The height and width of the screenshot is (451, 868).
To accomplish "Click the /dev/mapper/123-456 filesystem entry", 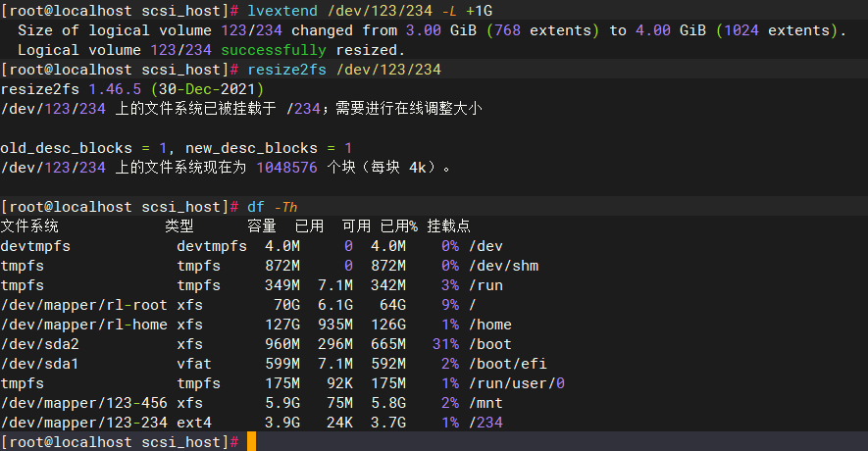I will [x=84, y=403].
